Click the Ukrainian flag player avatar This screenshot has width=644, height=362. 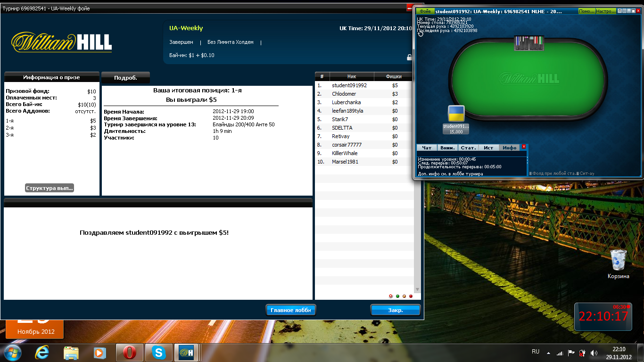click(456, 114)
